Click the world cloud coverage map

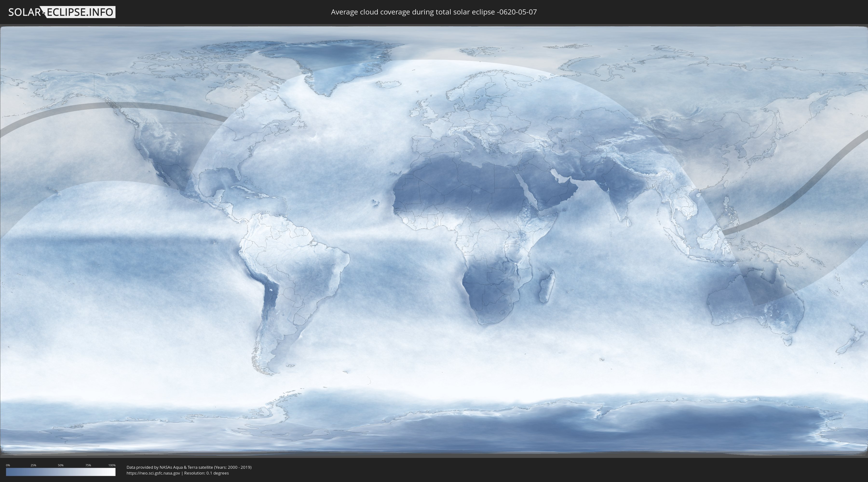tap(434, 241)
